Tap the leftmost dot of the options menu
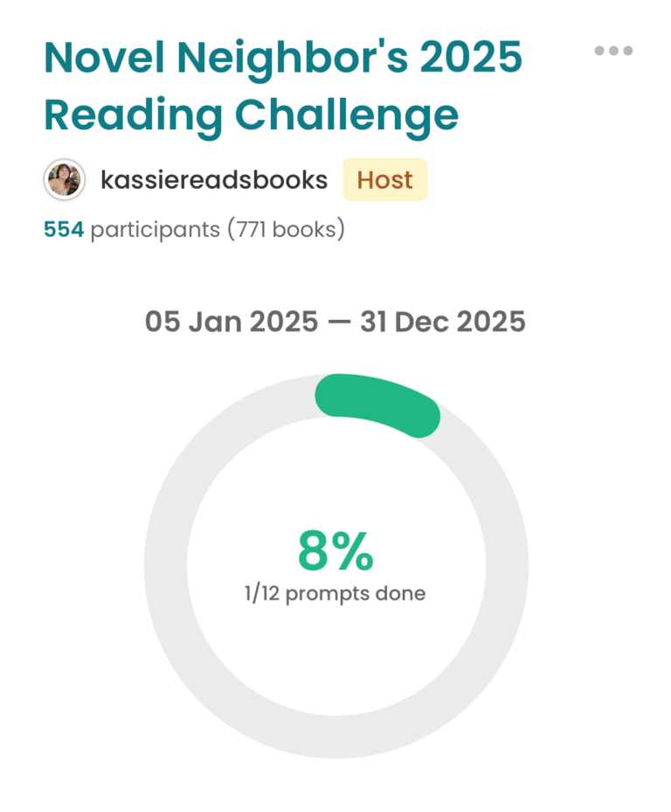671x812 pixels. (599, 50)
